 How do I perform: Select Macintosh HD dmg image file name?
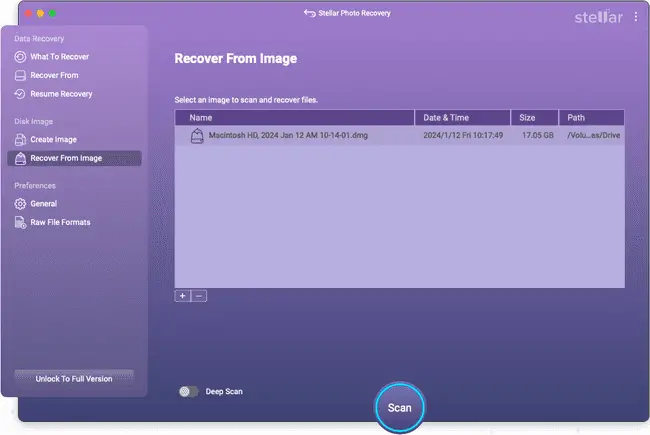coord(288,136)
